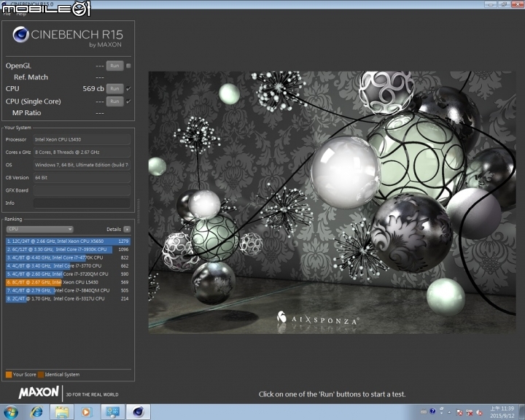Click the Cores x GHz field
Image resolution: width=525 pixels, height=420 pixels.
click(x=82, y=152)
